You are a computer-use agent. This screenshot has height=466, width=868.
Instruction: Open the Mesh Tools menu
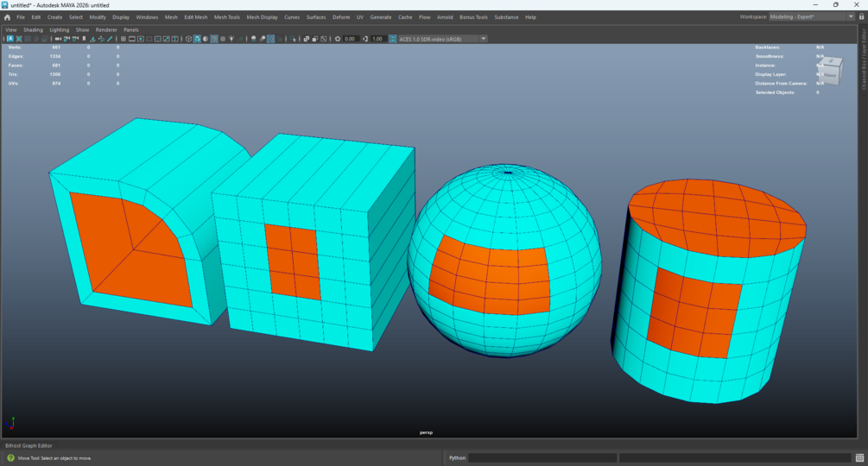click(227, 17)
